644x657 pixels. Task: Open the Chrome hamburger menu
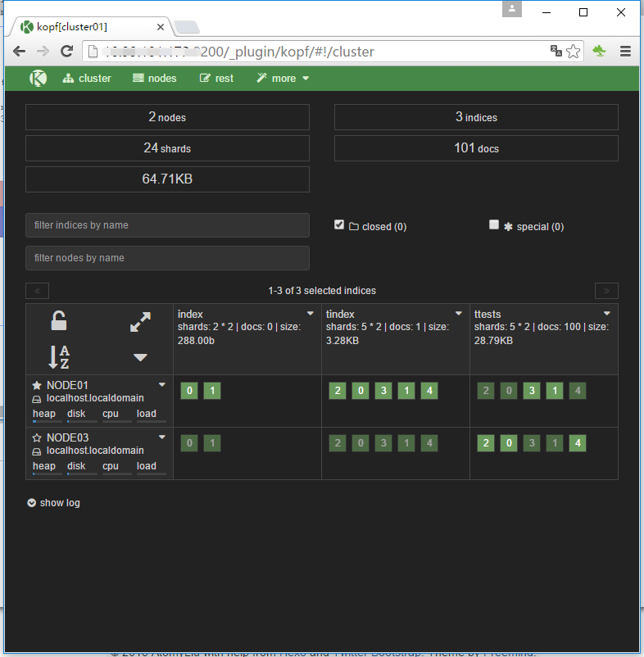pos(625,52)
